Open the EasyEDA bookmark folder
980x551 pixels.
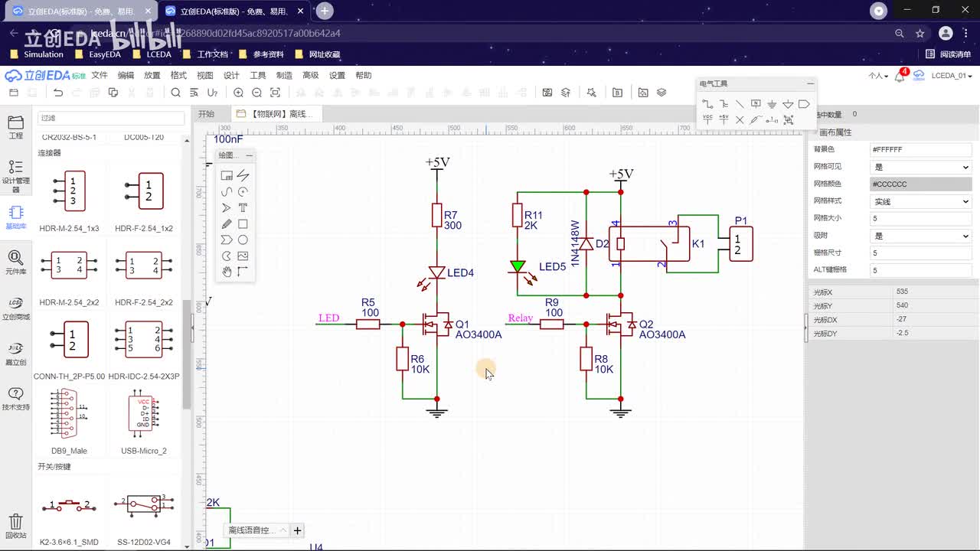(x=99, y=54)
